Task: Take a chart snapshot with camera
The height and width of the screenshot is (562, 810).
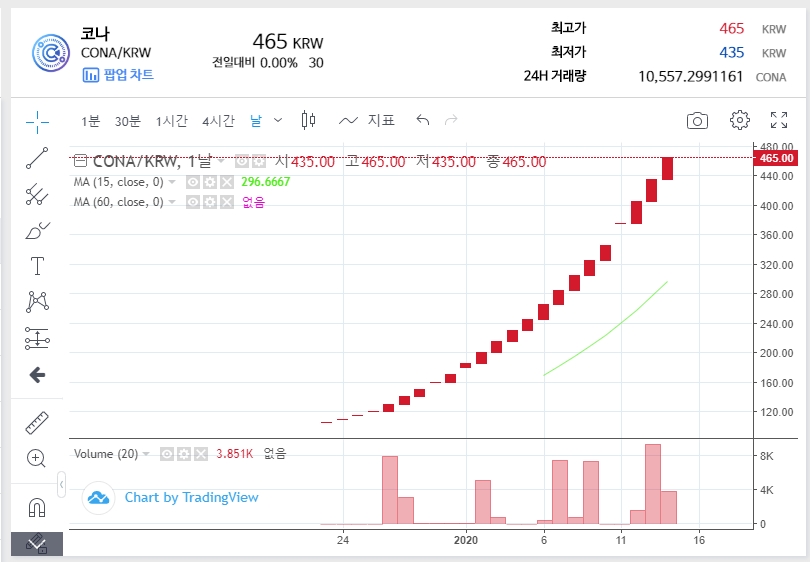Action: pos(697,121)
